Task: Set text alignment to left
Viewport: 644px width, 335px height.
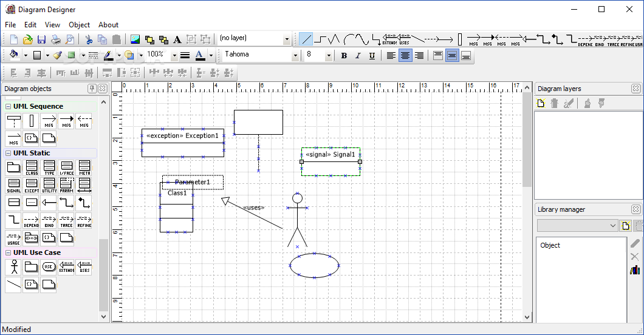Action: (391, 55)
